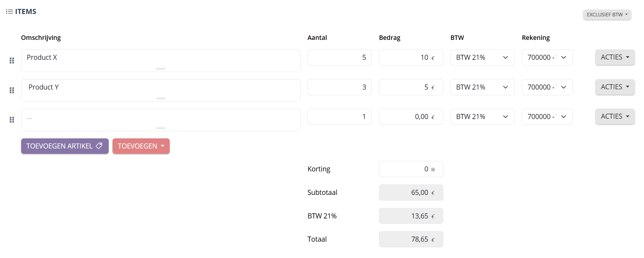
Task: Click drag handle icon for Product X row
Action: tap(12, 61)
